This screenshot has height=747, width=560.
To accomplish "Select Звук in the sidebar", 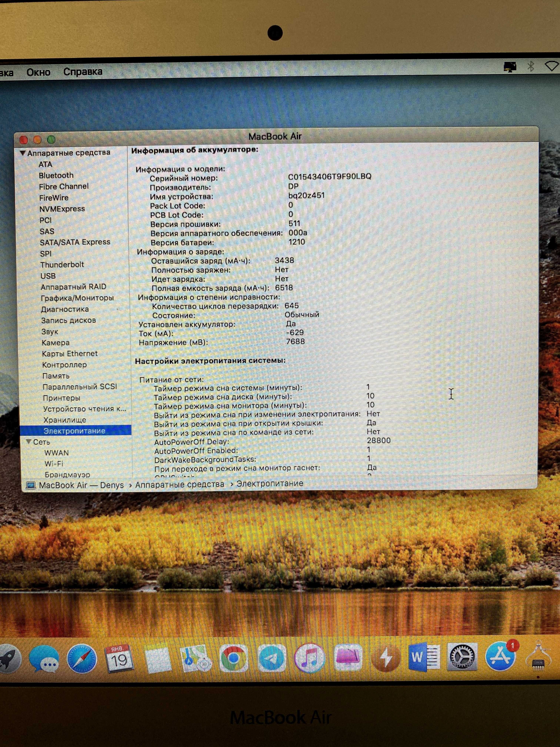I will click(x=50, y=332).
